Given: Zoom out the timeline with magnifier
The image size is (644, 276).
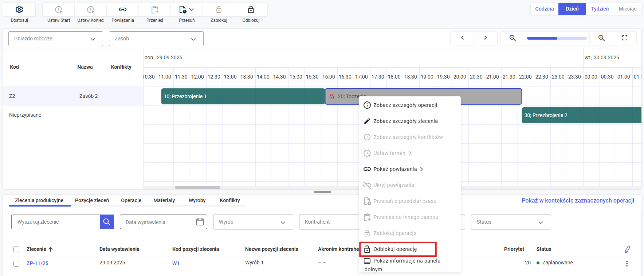Looking at the screenshot, I should pyautogui.click(x=513, y=38).
